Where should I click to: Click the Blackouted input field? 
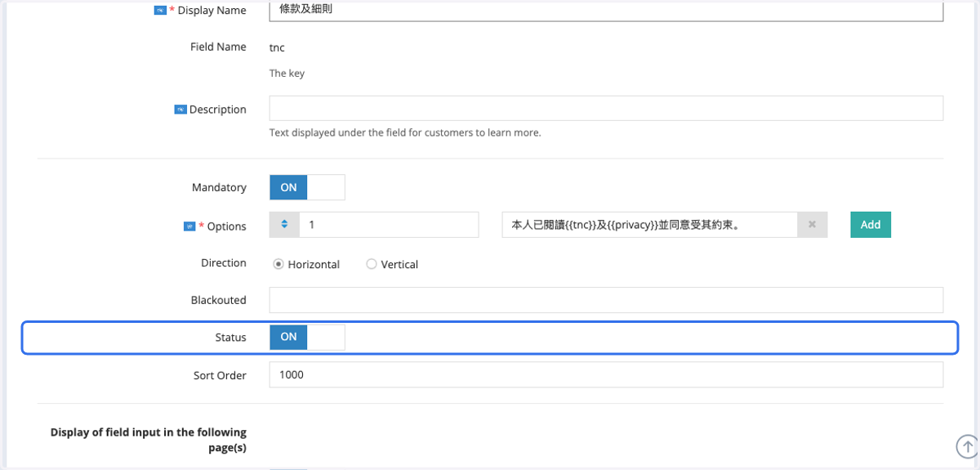tap(606, 300)
